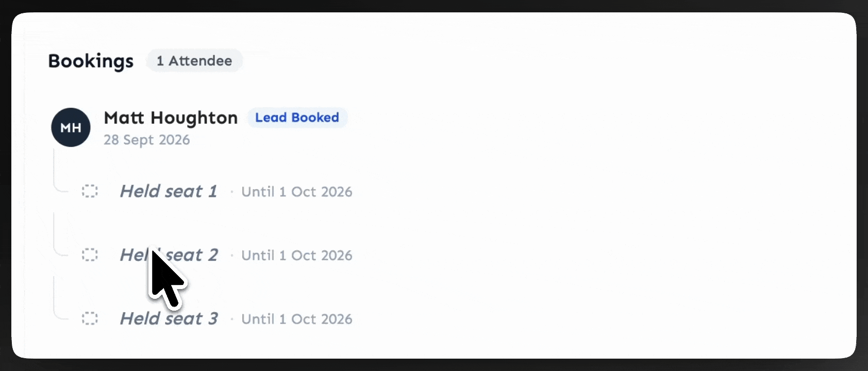Select Held seat 1 row label
Image resolution: width=868 pixels, height=371 pixels.
click(169, 191)
